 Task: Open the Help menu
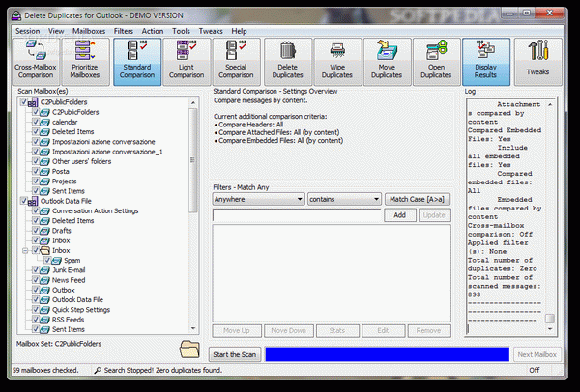click(239, 32)
